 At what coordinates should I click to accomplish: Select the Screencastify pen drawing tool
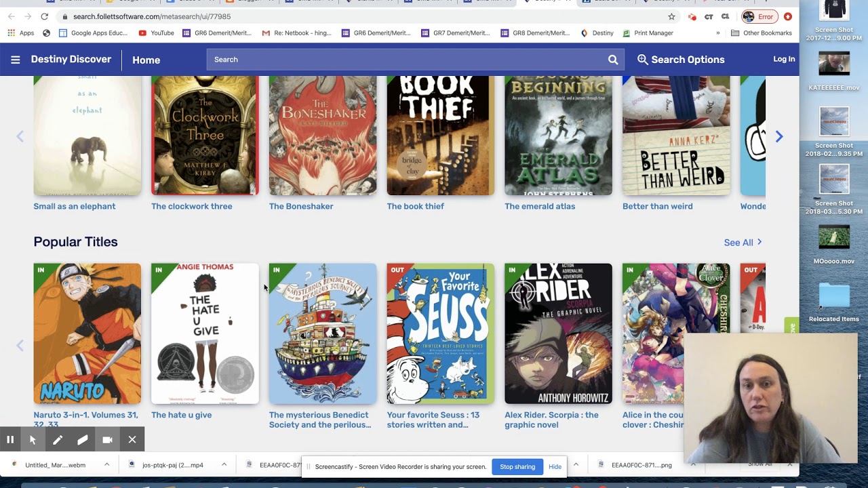pyautogui.click(x=58, y=440)
